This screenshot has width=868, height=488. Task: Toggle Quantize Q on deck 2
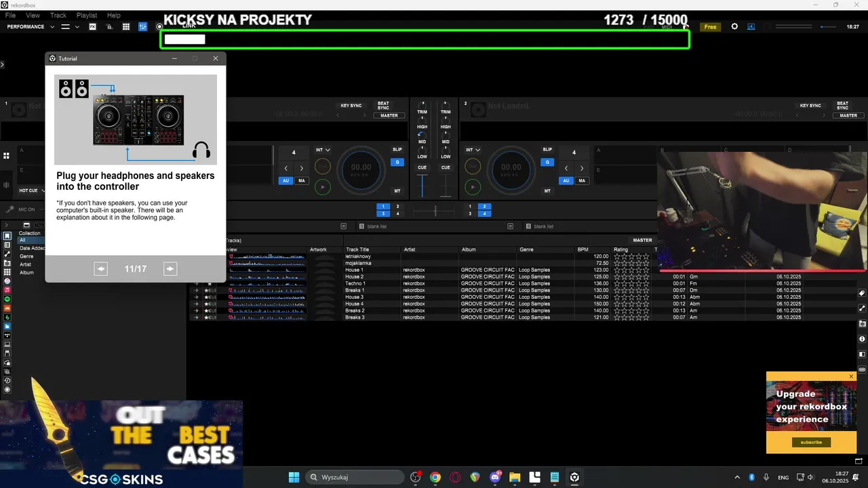coord(547,162)
